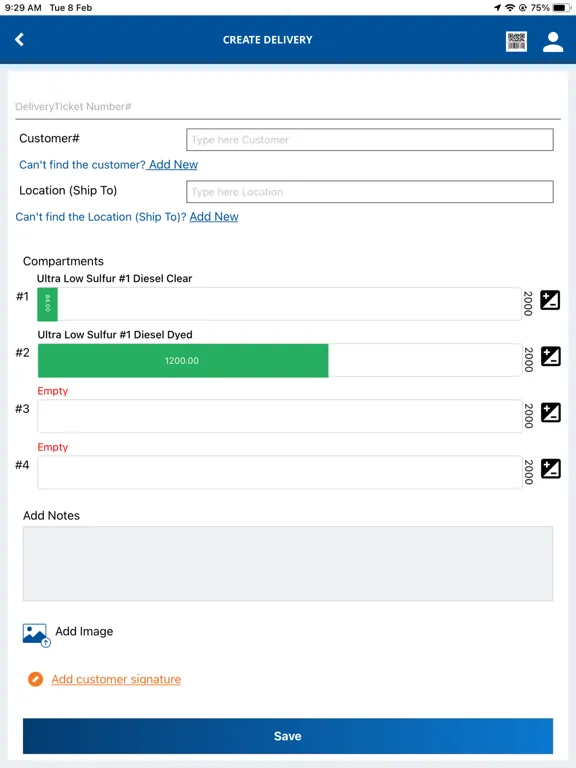
Task: Focus the Customer search box
Action: click(x=370, y=140)
